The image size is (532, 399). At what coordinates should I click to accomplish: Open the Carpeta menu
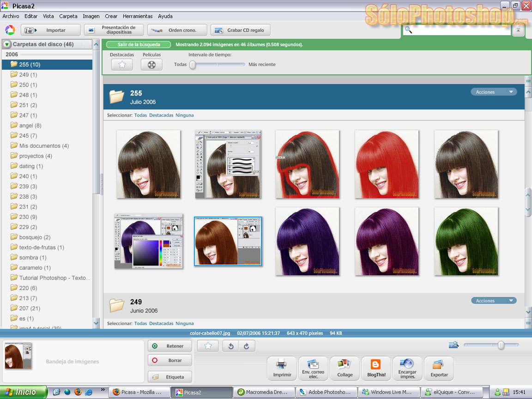(x=68, y=16)
